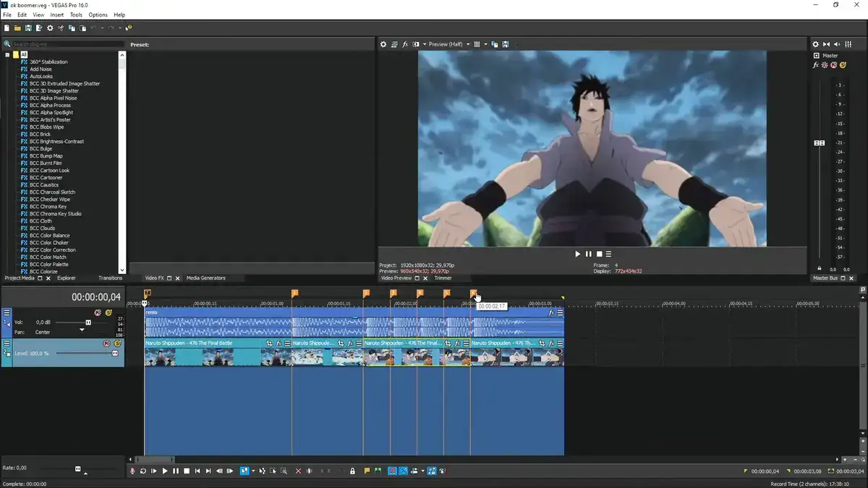Adjust the audio track Vol slider

[x=88, y=322]
